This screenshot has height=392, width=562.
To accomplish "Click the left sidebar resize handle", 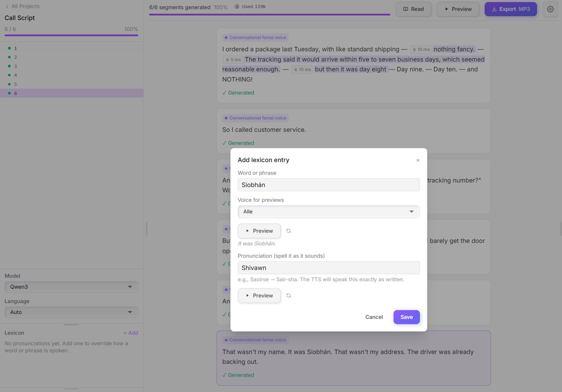I will pyautogui.click(x=147, y=229).
